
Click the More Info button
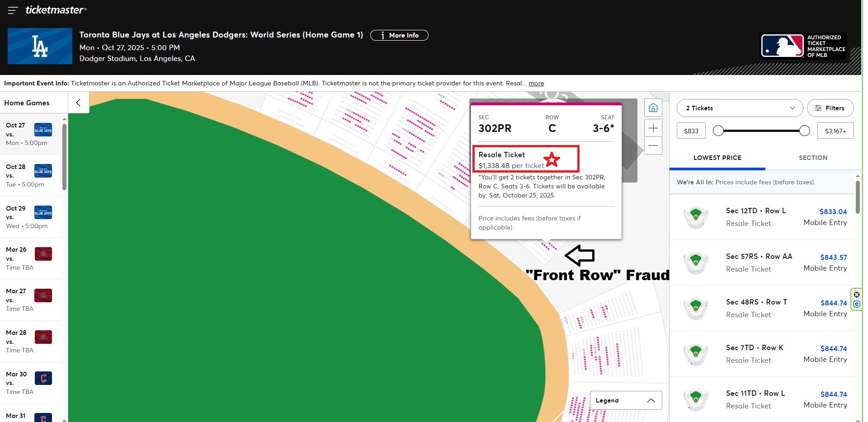coord(399,35)
